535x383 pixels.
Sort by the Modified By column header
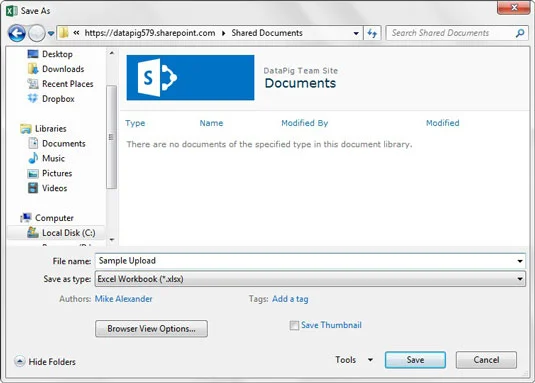[x=304, y=123]
